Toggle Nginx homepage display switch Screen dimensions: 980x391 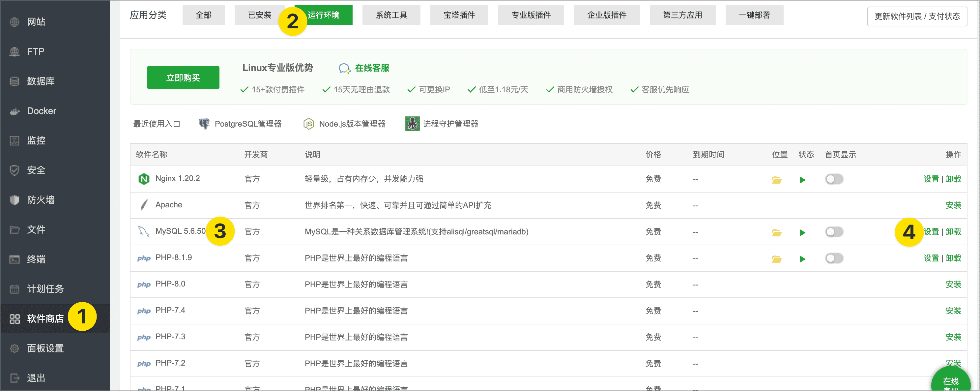click(x=834, y=179)
